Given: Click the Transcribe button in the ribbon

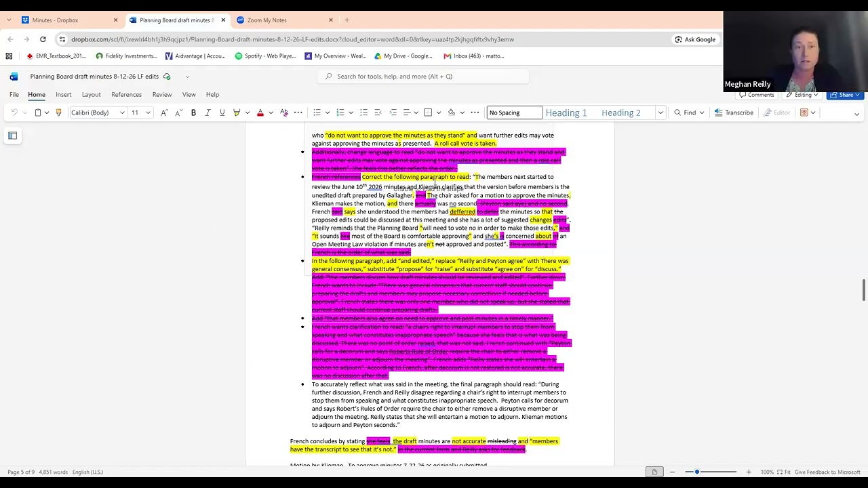Looking at the screenshot, I should coord(734,113).
